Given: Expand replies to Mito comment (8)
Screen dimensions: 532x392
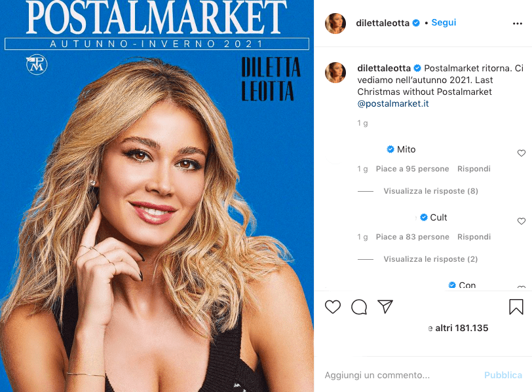Looking at the screenshot, I should click(x=430, y=191).
